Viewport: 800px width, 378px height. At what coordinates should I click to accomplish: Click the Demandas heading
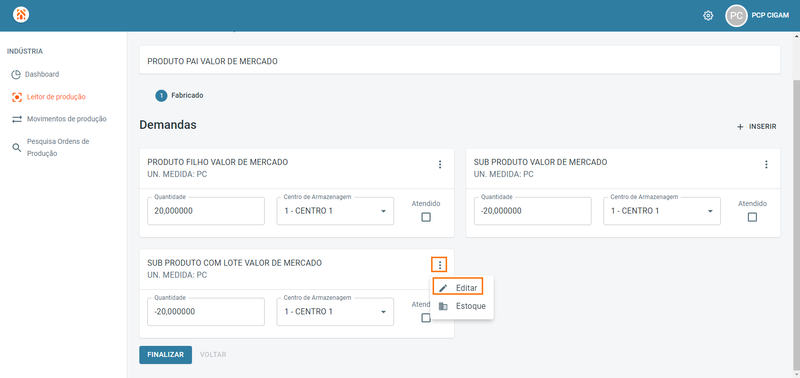pos(168,125)
